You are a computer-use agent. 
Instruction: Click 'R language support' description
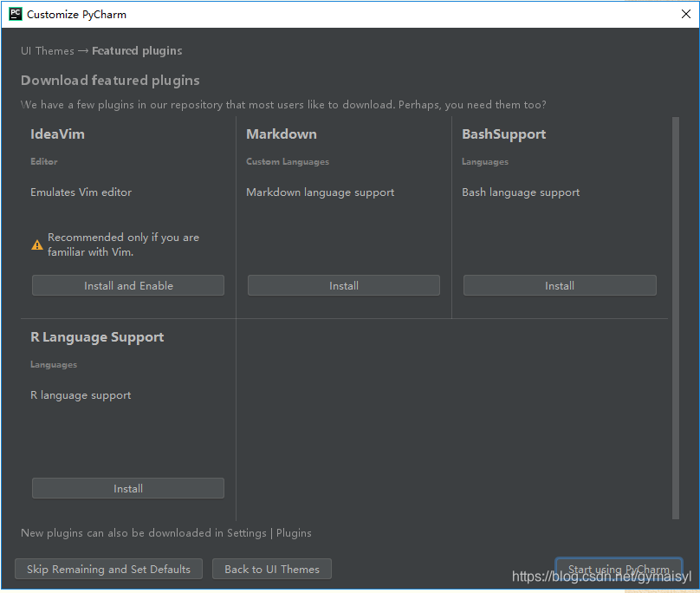tap(81, 395)
